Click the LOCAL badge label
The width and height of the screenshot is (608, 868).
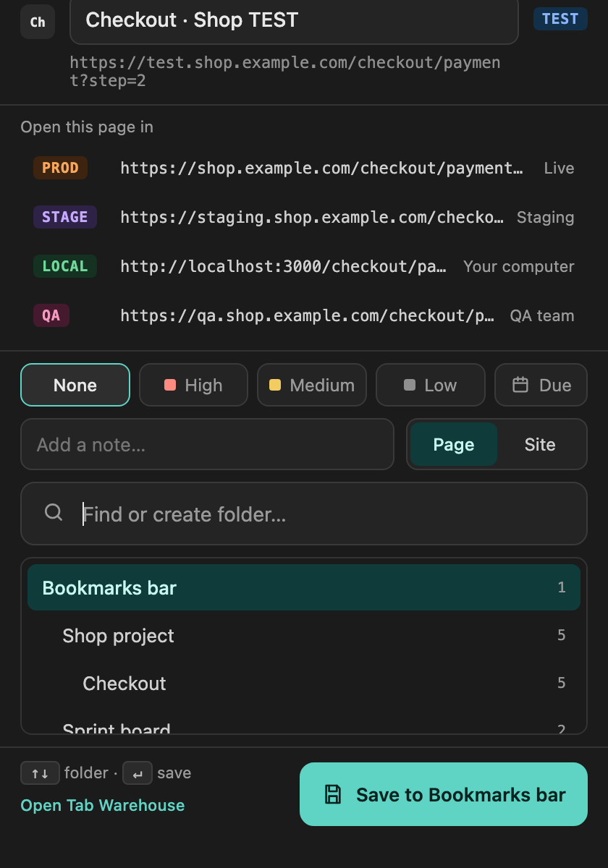point(65,266)
